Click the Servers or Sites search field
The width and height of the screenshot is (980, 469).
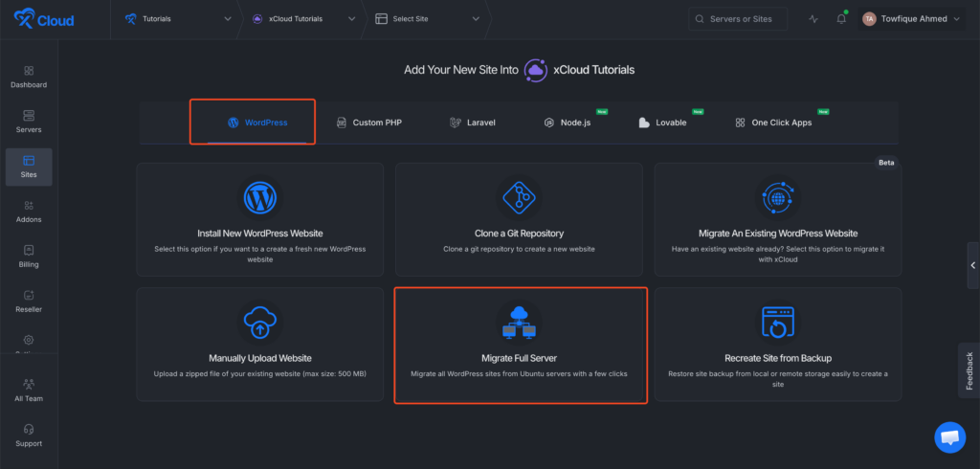tap(741, 19)
